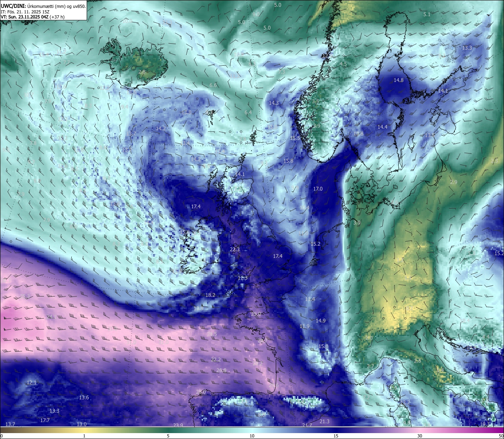Click the map value "21.3" over Spain
Screen dimensions: 504x439
(x=324, y=422)
